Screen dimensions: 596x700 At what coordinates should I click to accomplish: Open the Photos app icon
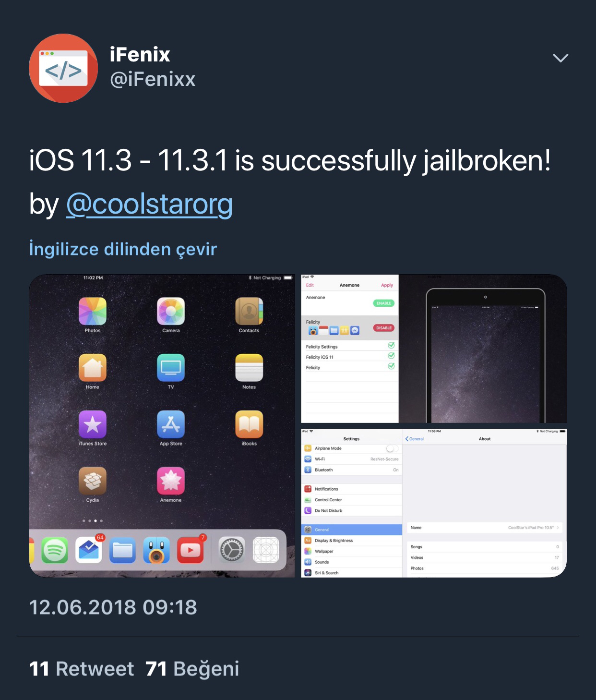93,311
